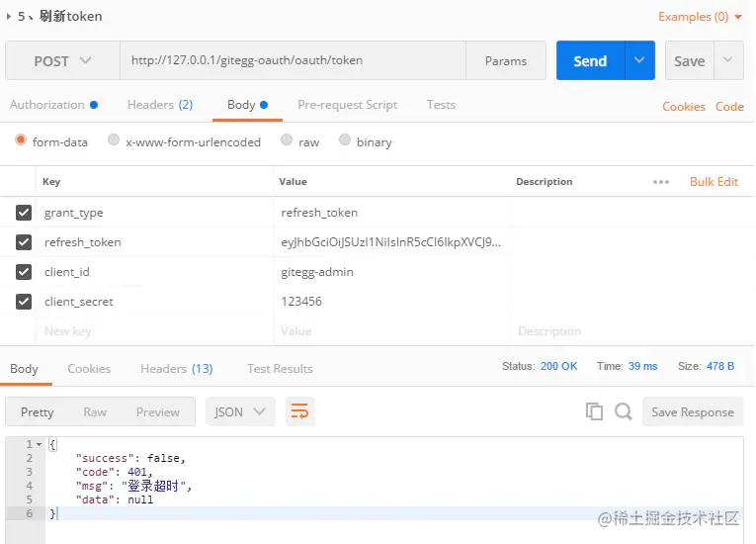Open the Examples (0) dropdown
Image resolution: width=756 pixels, height=544 pixels.
[x=700, y=17]
